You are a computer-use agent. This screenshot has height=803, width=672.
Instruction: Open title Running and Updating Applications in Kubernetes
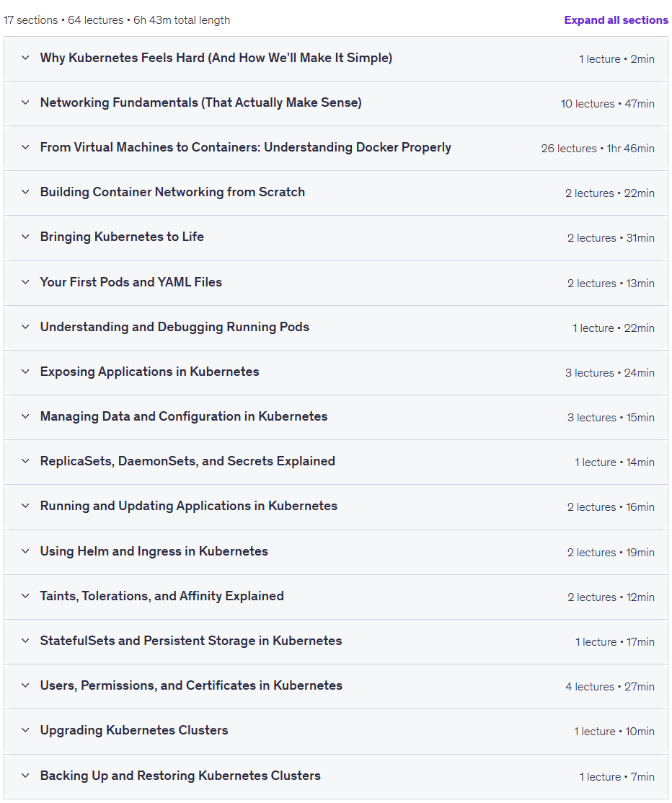coord(189,506)
